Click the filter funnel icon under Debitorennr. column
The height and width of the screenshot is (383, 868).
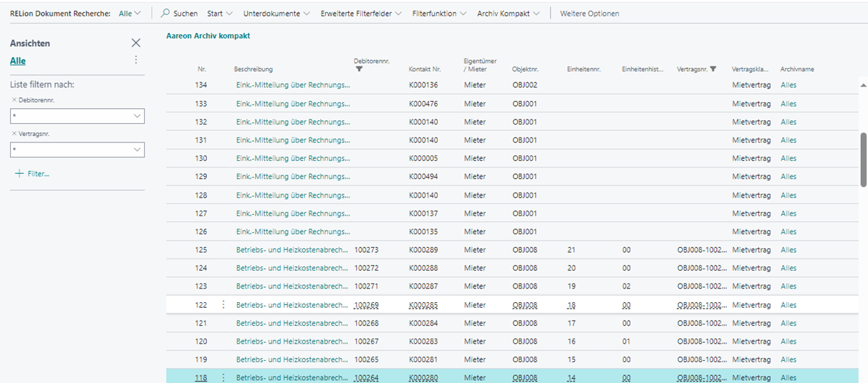(359, 69)
